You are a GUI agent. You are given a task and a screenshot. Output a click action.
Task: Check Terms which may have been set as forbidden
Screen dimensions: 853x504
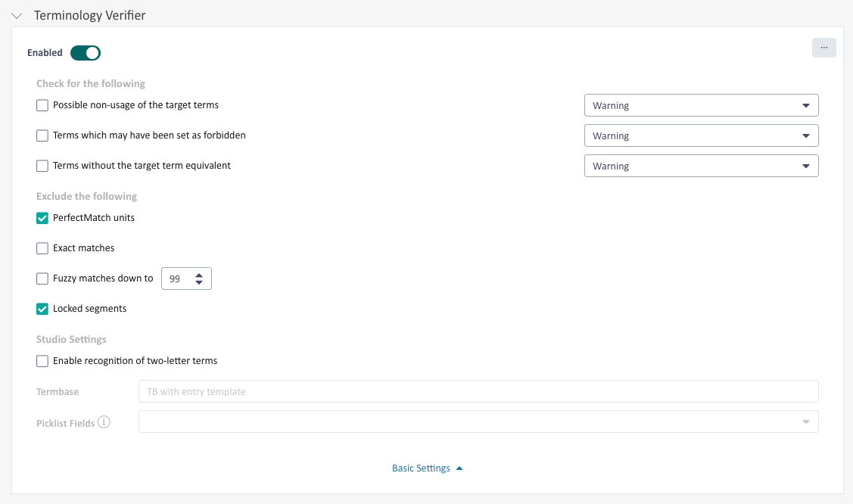point(42,135)
